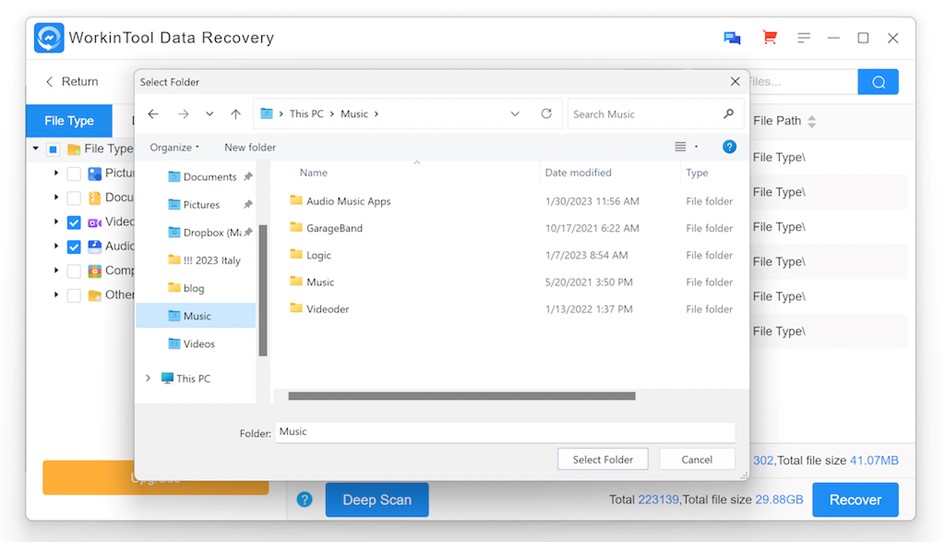Switch to the File Type tab
Image resolution: width=945 pixels, height=542 pixels.
69,121
